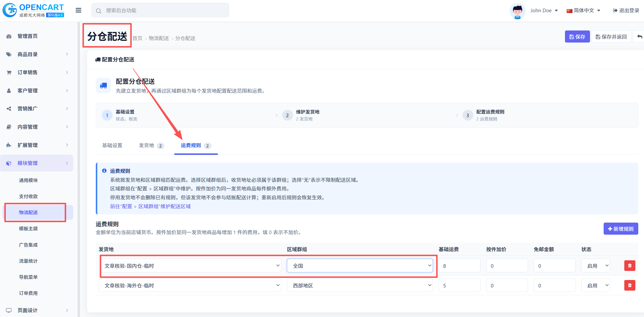Screen dimensions: 644x317
Task: Click the OpenCart logo
Action: tap(34, 10)
